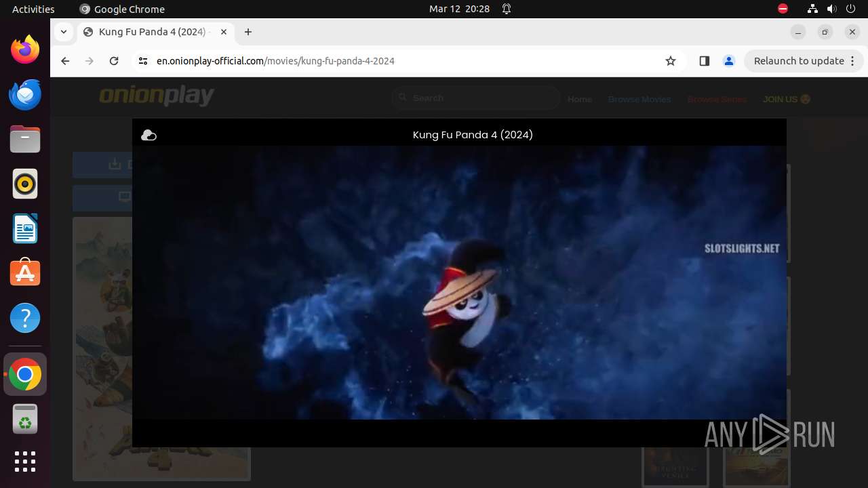868x488 pixels.
Task: Open Browse Movies menu link
Action: [639, 99]
